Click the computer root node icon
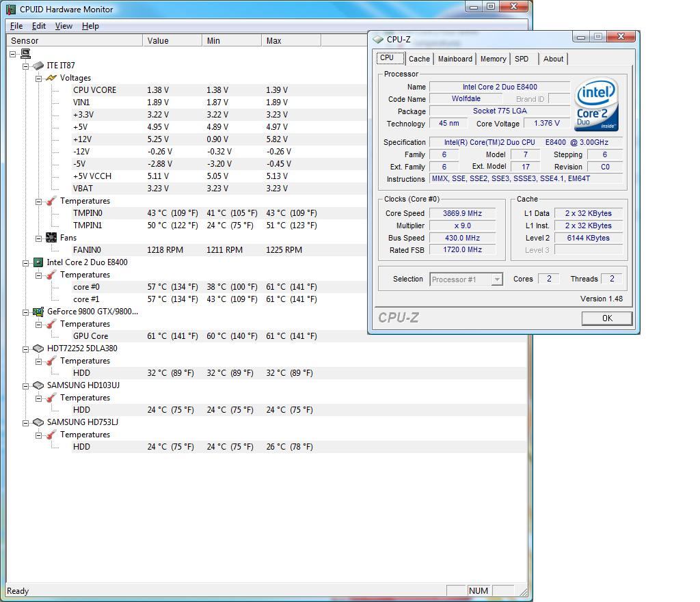Image resolution: width=700 pixels, height=602 pixels. [x=25, y=53]
